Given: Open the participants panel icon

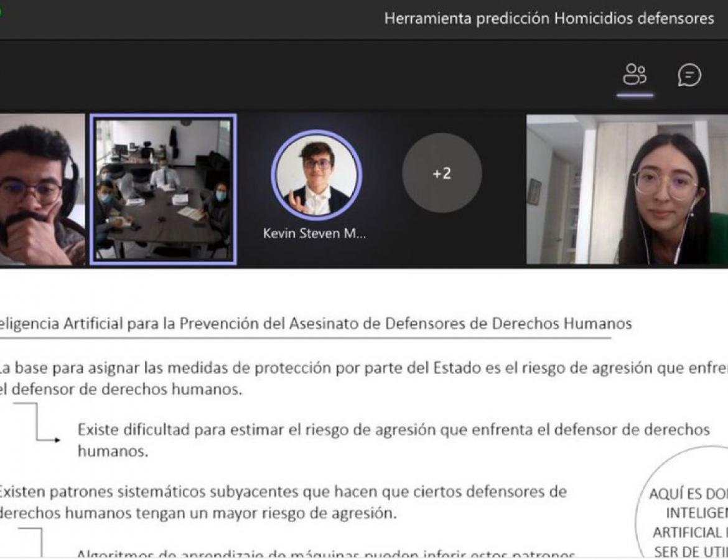Looking at the screenshot, I should coord(635,75).
